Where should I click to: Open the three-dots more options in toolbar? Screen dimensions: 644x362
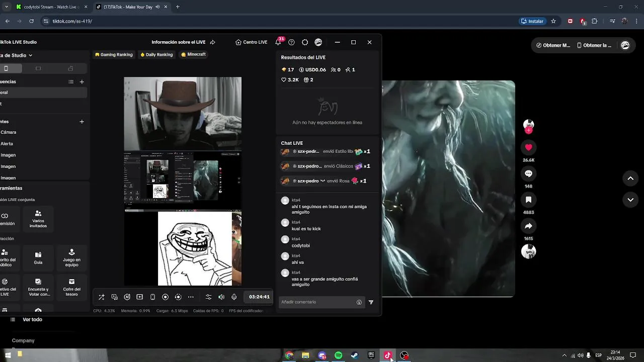(x=191, y=297)
